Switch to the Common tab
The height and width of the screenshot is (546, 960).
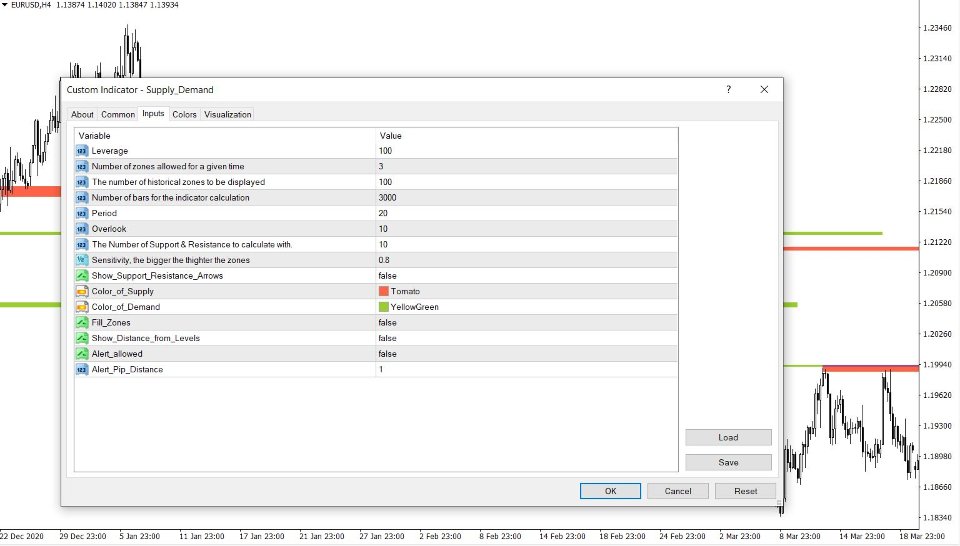[118, 114]
